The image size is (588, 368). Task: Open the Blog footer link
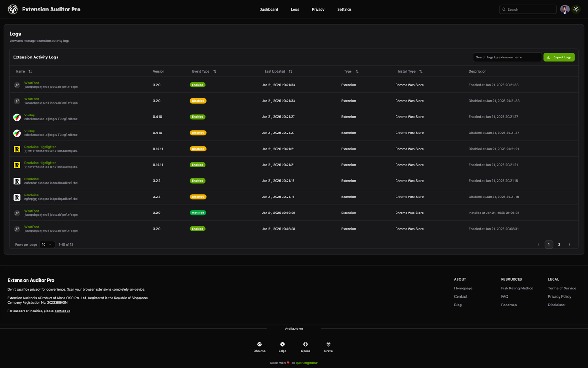point(458,305)
